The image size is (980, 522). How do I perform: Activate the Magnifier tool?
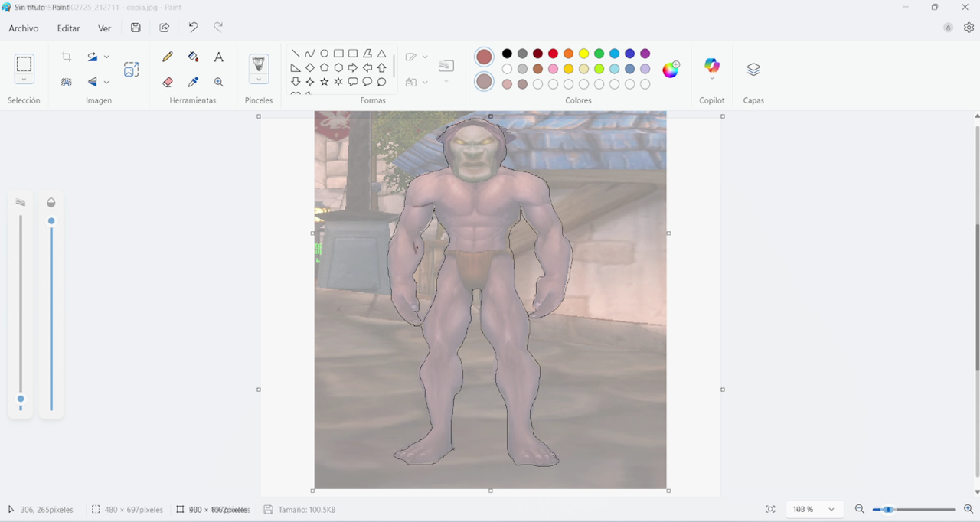(218, 82)
